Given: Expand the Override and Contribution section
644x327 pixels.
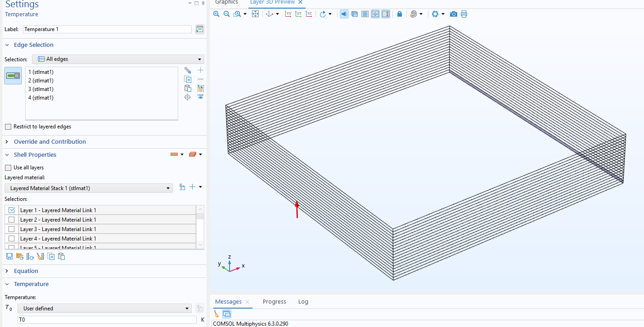Looking at the screenshot, I should 50,141.
